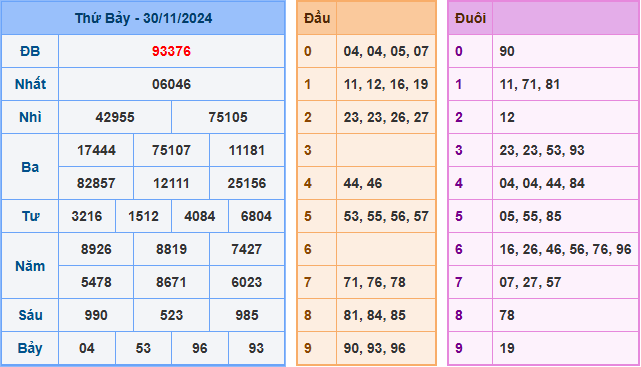
Task: Click the number 8926
Action: pos(96,249)
